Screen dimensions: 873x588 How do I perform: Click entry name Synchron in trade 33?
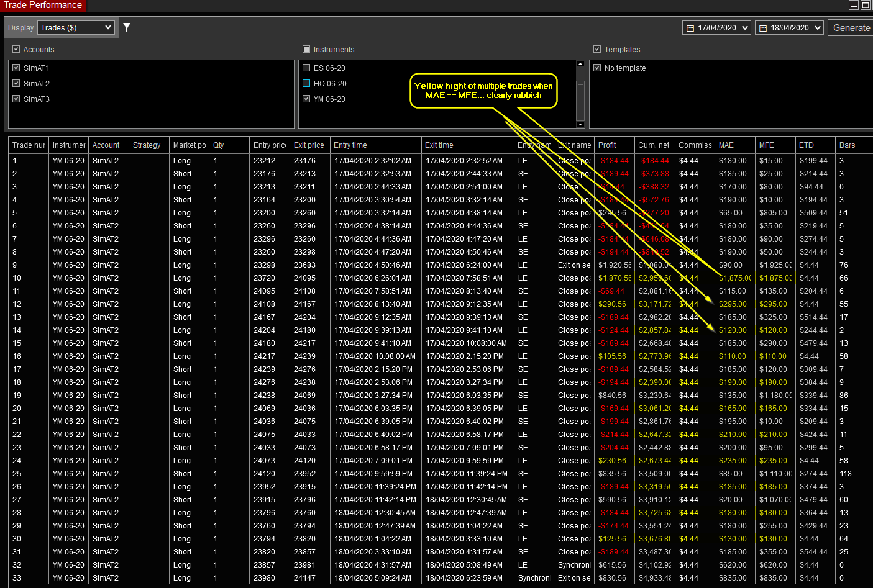point(534,578)
